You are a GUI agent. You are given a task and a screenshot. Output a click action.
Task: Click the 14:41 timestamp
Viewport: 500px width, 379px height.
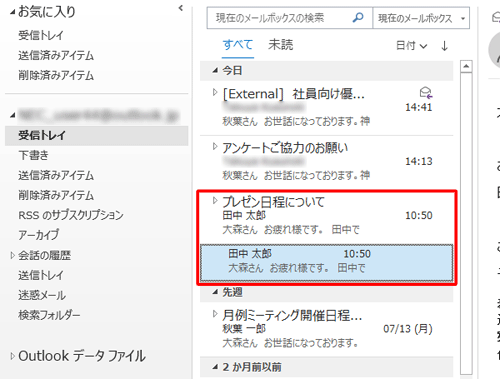coord(419,108)
